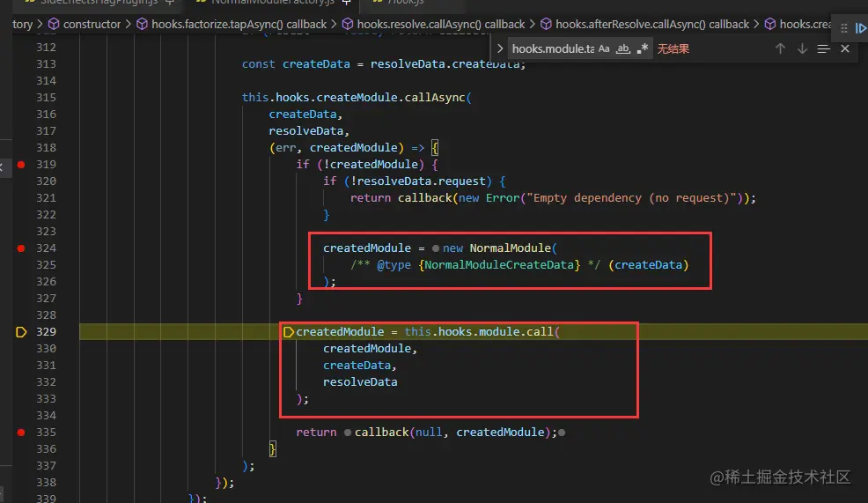Viewport: 868px width, 503px height.
Task: Click line number 315
Action: (x=46, y=98)
